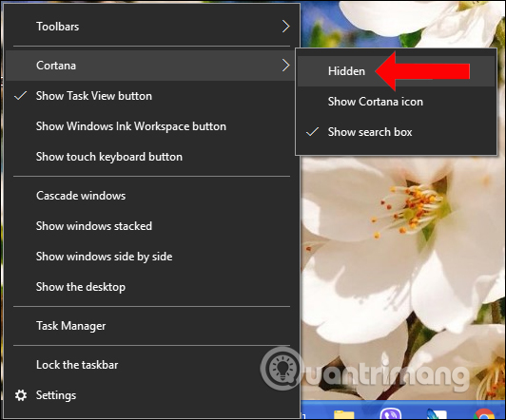Click the gear icon next to Settings

(x=21, y=395)
